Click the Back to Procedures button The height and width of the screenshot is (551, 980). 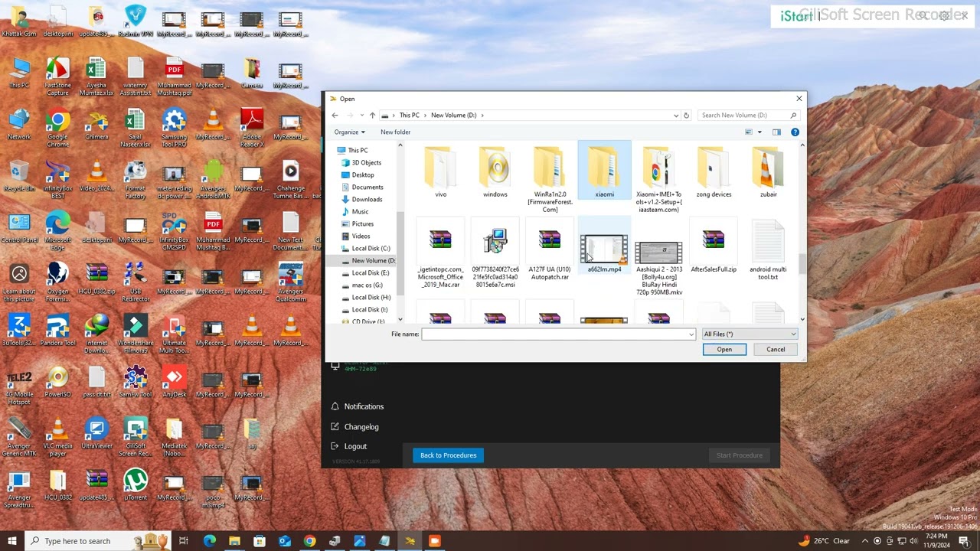[x=448, y=455]
